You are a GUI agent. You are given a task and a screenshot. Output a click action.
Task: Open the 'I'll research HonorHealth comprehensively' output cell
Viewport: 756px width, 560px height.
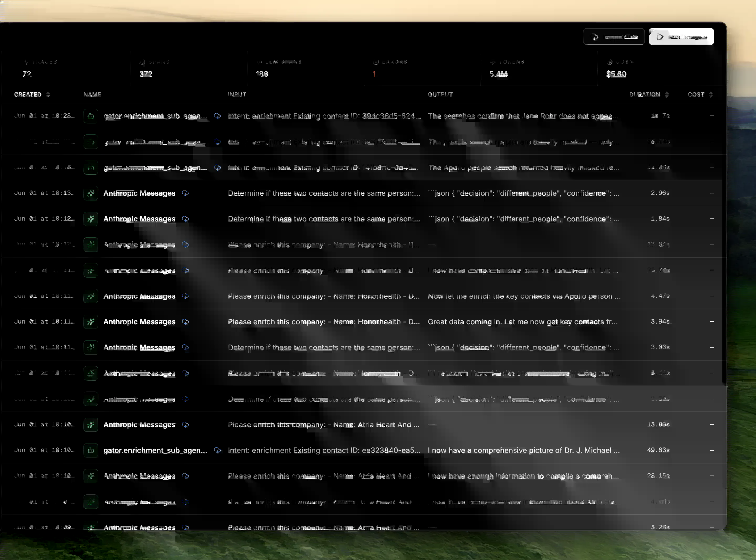tap(524, 373)
